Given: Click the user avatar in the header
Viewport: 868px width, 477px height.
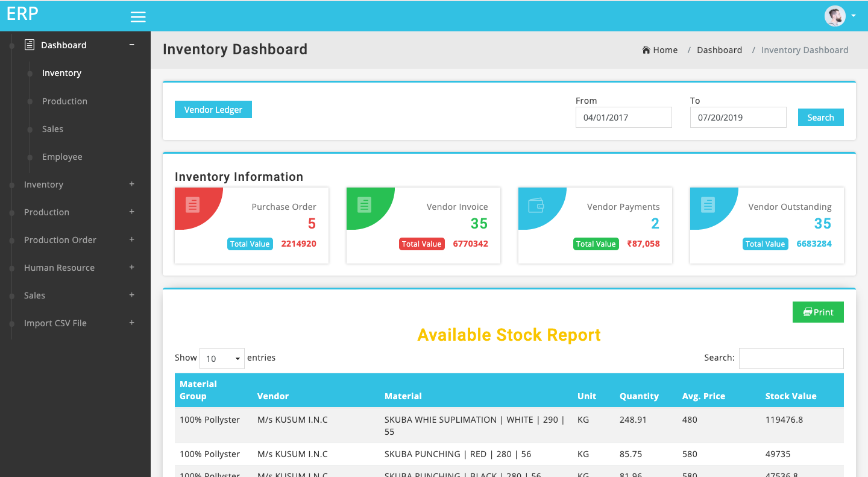Looking at the screenshot, I should 835,16.
